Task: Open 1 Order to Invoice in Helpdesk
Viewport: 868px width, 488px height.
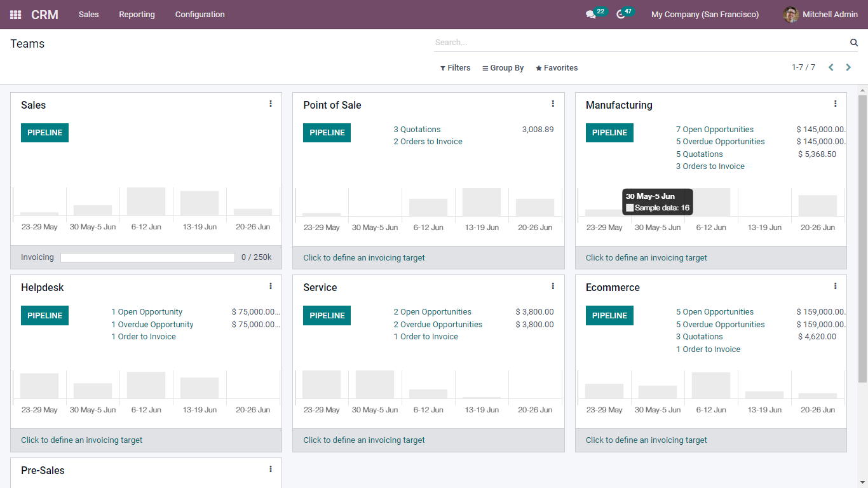Action: (144, 337)
